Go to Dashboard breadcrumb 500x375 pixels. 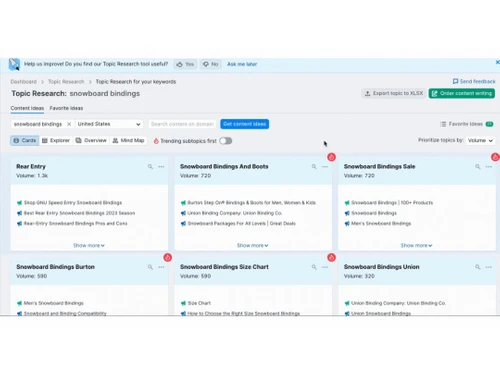(x=24, y=82)
